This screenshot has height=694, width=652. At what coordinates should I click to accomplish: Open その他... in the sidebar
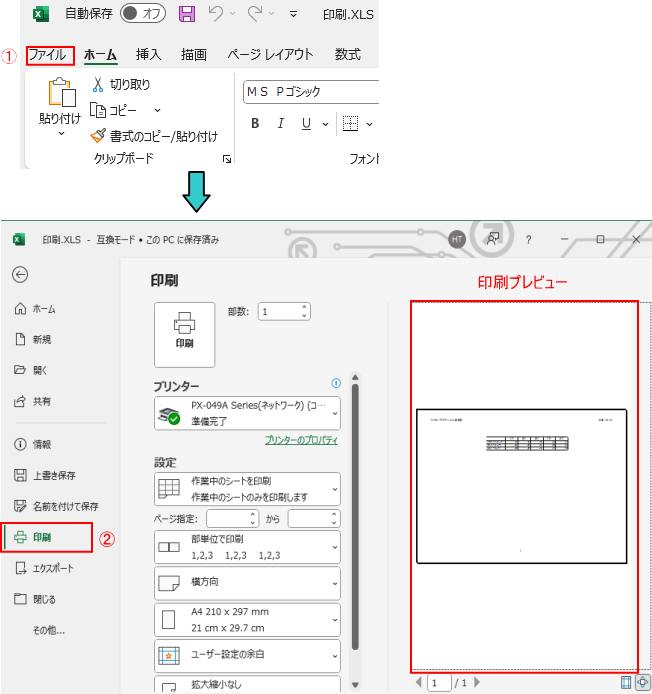(x=49, y=630)
